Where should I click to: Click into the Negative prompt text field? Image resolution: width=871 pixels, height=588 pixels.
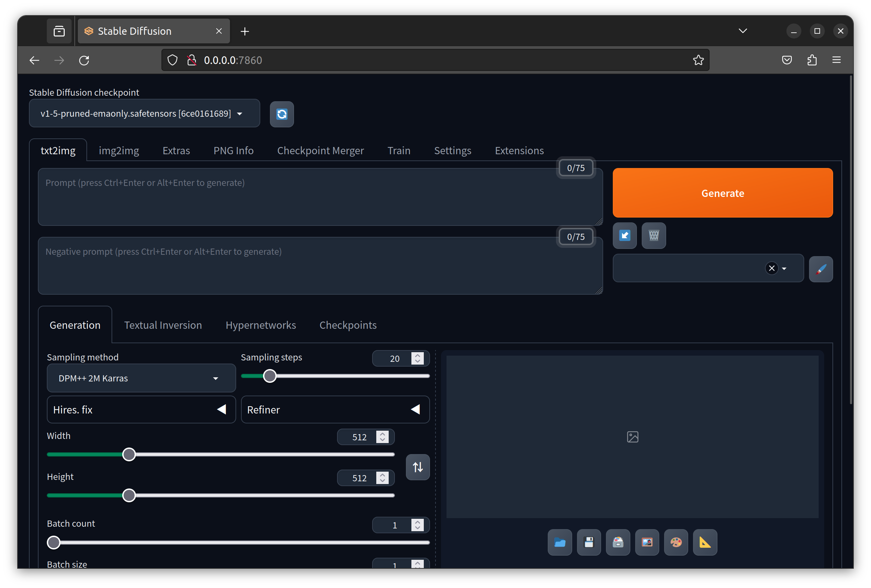pyautogui.click(x=320, y=265)
